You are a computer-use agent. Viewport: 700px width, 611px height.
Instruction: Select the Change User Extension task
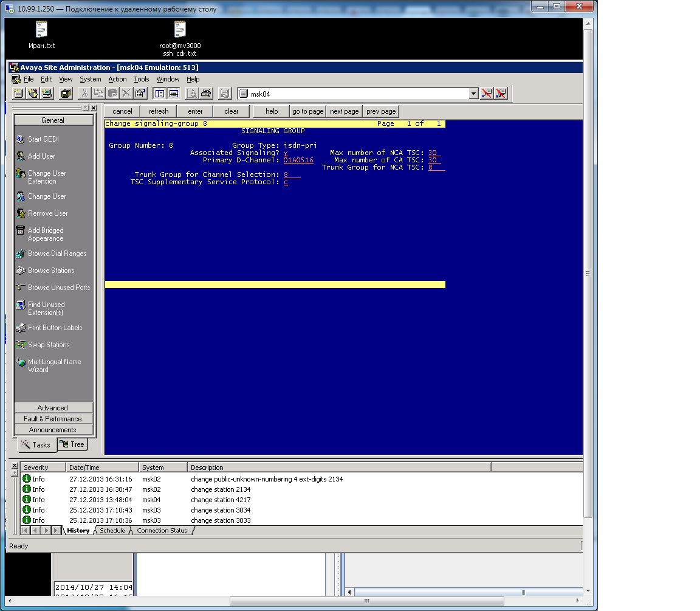[41, 177]
